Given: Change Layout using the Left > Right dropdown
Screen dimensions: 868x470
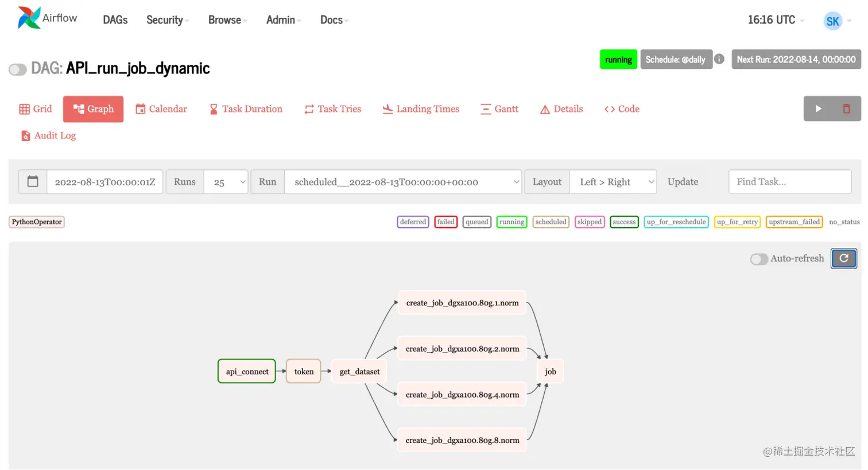Looking at the screenshot, I should tap(613, 181).
